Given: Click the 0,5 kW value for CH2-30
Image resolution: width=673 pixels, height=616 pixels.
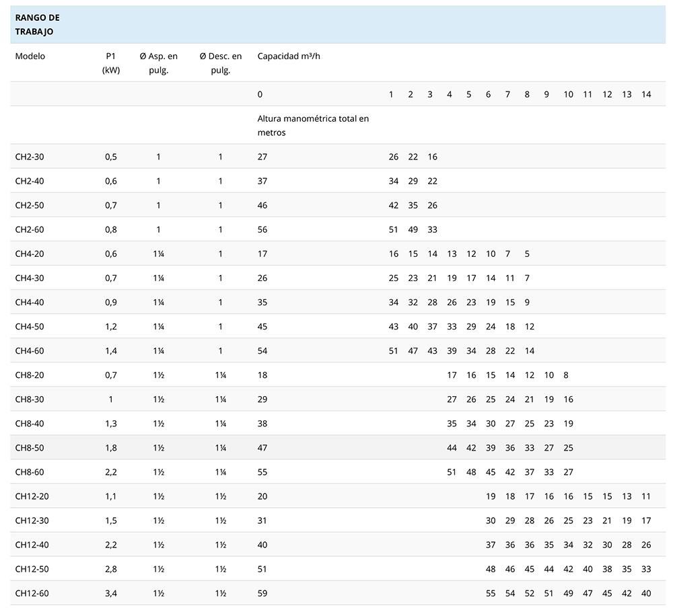Looking at the screenshot, I should 111,157.
